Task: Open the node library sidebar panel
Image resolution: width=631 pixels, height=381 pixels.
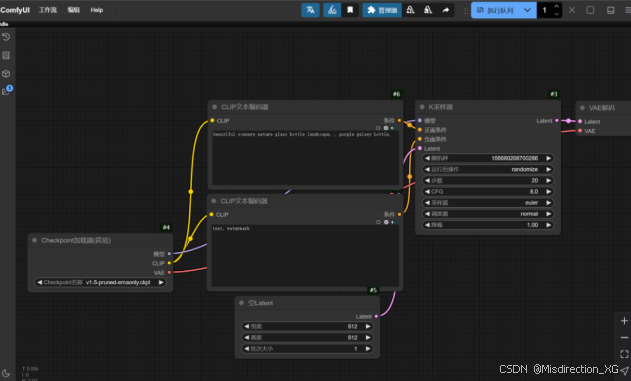Action: click(6, 55)
